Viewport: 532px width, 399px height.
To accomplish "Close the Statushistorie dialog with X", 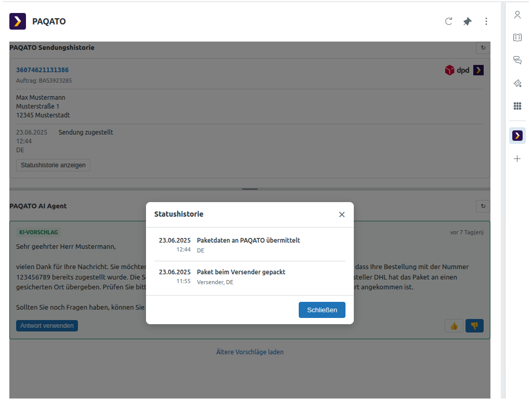I will click(x=342, y=215).
